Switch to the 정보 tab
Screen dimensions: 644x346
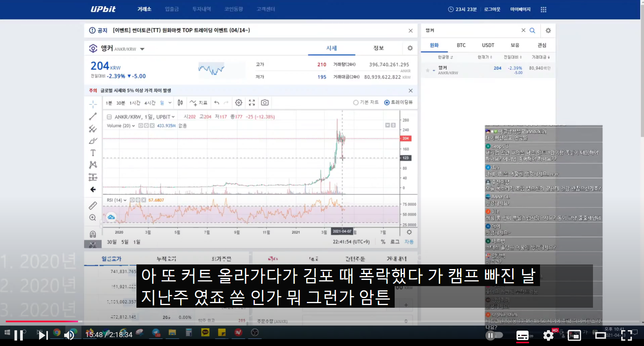pyautogui.click(x=378, y=48)
